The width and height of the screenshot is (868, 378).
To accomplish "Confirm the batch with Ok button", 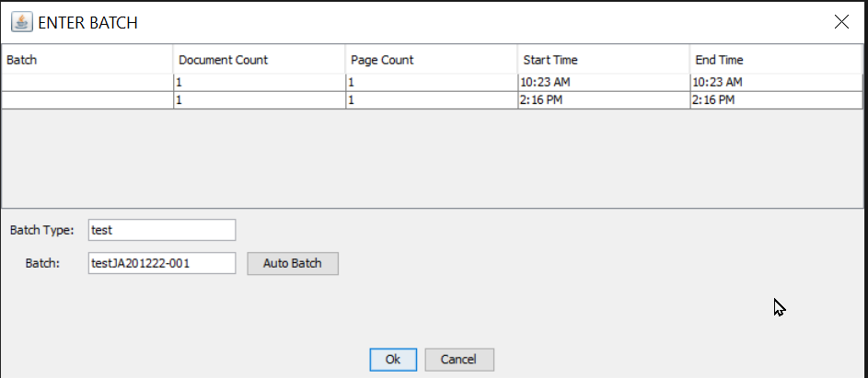I will coord(393,360).
